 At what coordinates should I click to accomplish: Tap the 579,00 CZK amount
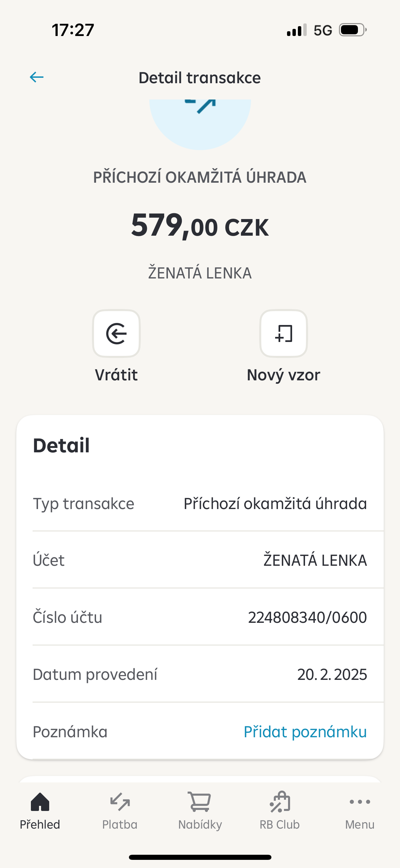point(200,226)
